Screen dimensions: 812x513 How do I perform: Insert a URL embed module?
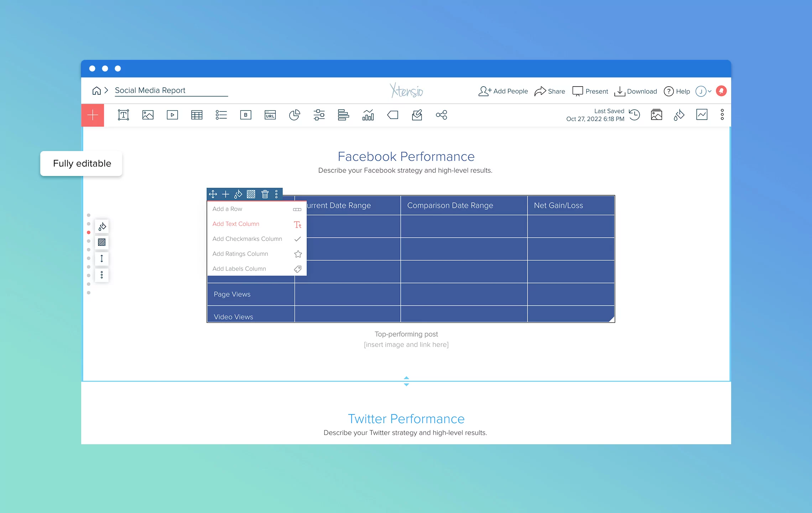270,115
